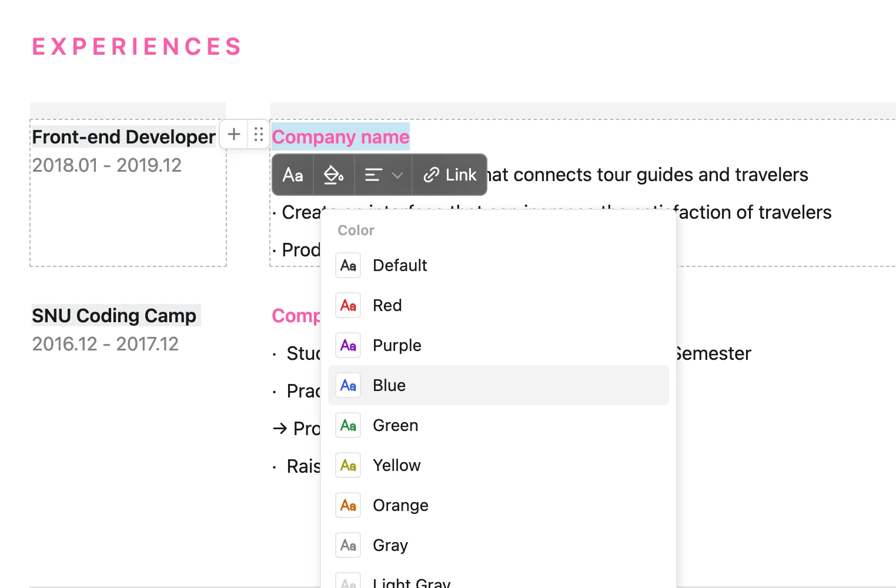896x588 pixels.
Task: Open the Aa text color button in toolbar
Action: [x=293, y=175]
